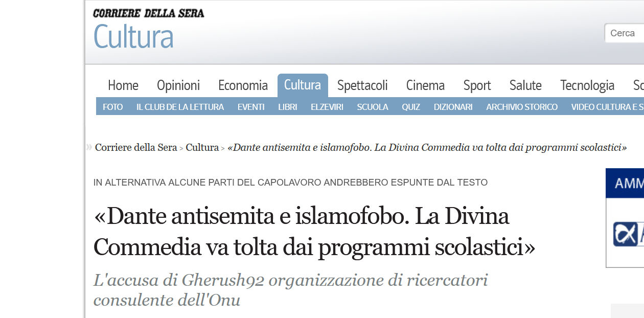Open the FOTO submenu link
Viewport: 644px width, 318px height.
(x=113, y=107)
